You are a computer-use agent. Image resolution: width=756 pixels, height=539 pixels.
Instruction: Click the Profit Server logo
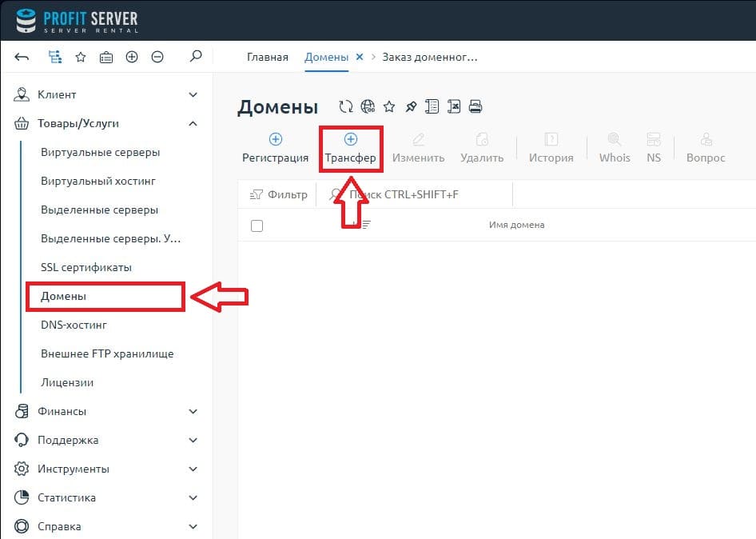click(x=77, y=21)
